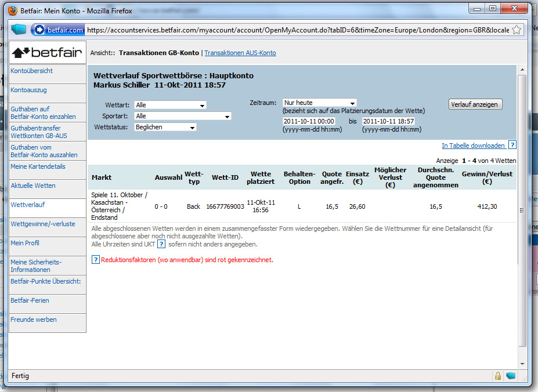The image size is (538, 392).
Task: Open help icon beside Reduktionsfaktoren notice
Action: click(95, 260)
